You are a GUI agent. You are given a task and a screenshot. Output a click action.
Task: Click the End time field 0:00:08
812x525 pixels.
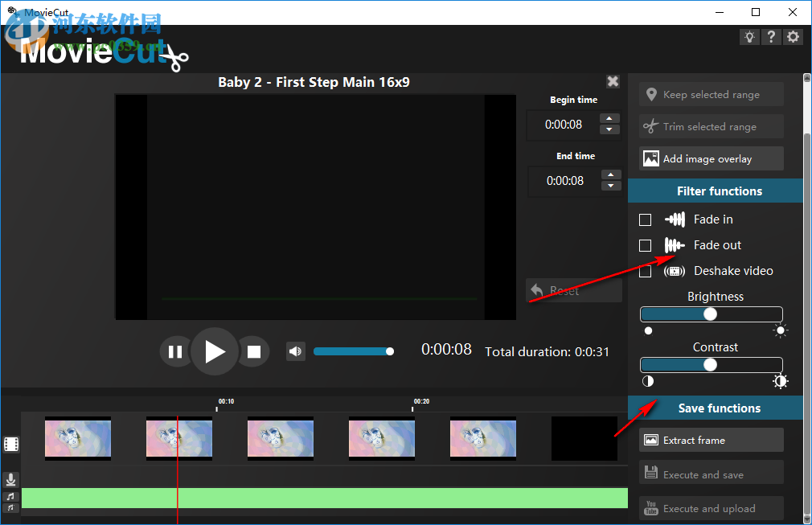pyautogui.click(x=564, y=181)
